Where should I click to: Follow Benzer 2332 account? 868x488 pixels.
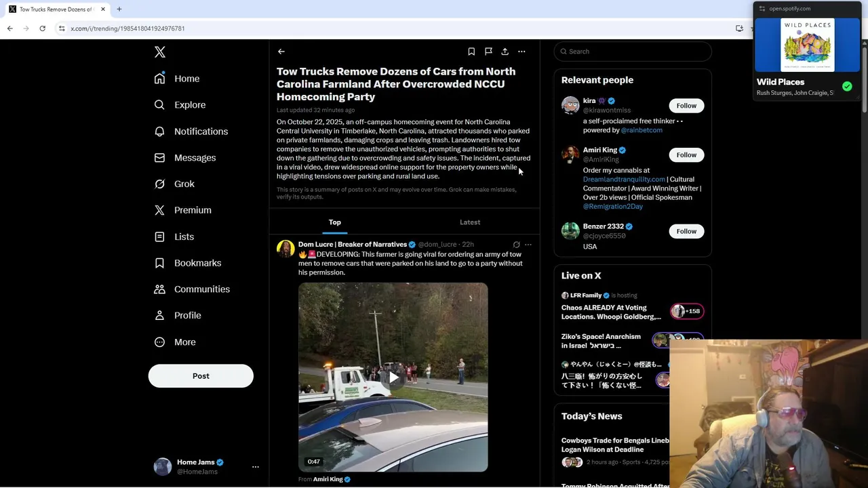click(686, 232)
